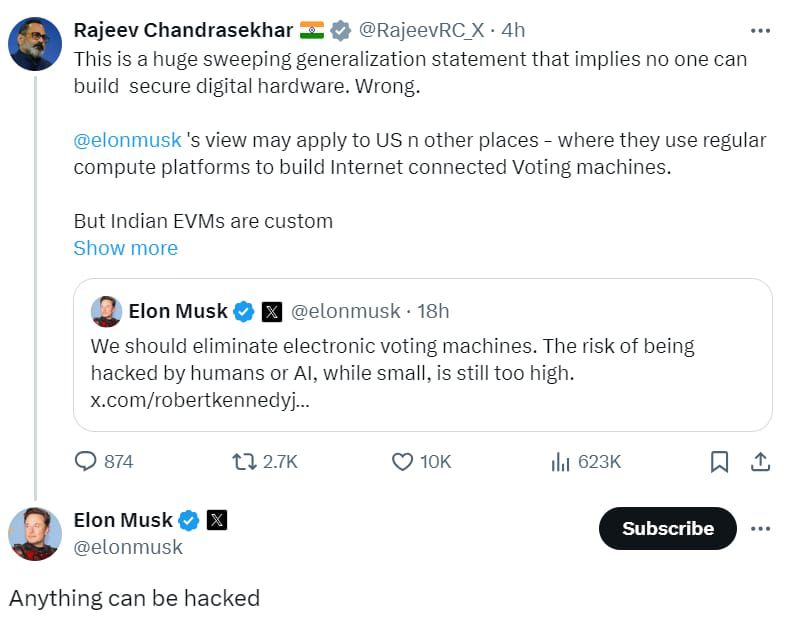Bookmark Rajeev Chandrasekhar's tweet
The width and height of the screenshot is (789, 625).
tap(719, 461)
